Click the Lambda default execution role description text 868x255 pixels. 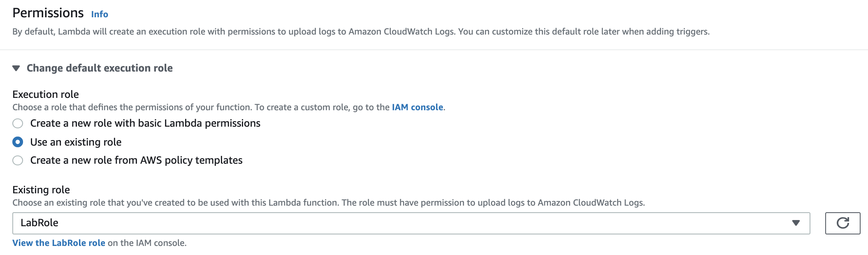[360, 32]
